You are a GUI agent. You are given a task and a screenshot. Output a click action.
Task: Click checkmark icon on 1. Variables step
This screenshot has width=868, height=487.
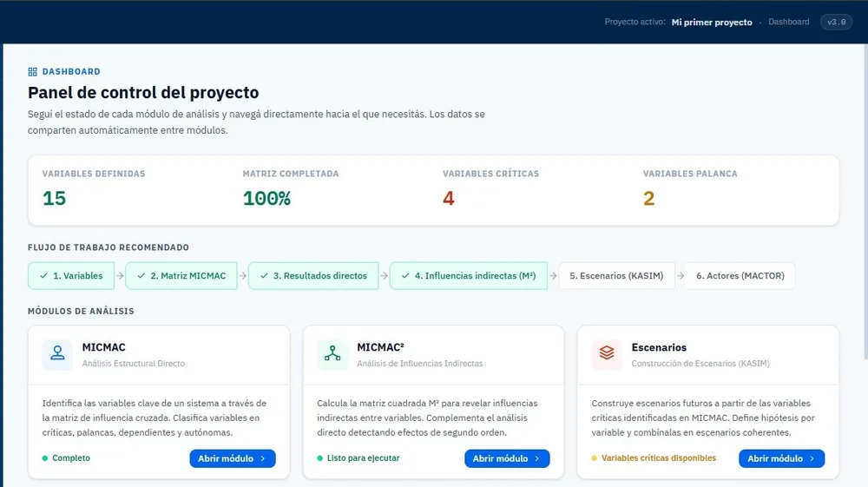(x=43, y=275)
